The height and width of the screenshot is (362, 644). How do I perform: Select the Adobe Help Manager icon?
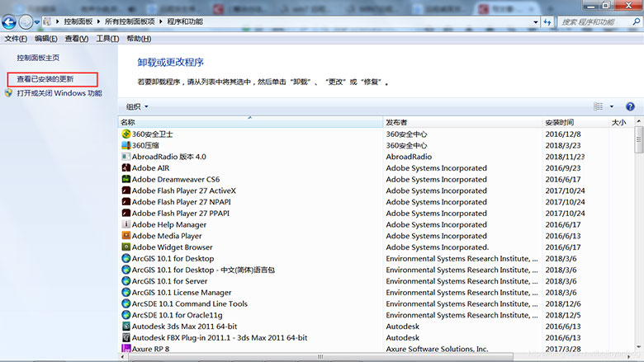[126, 224]
